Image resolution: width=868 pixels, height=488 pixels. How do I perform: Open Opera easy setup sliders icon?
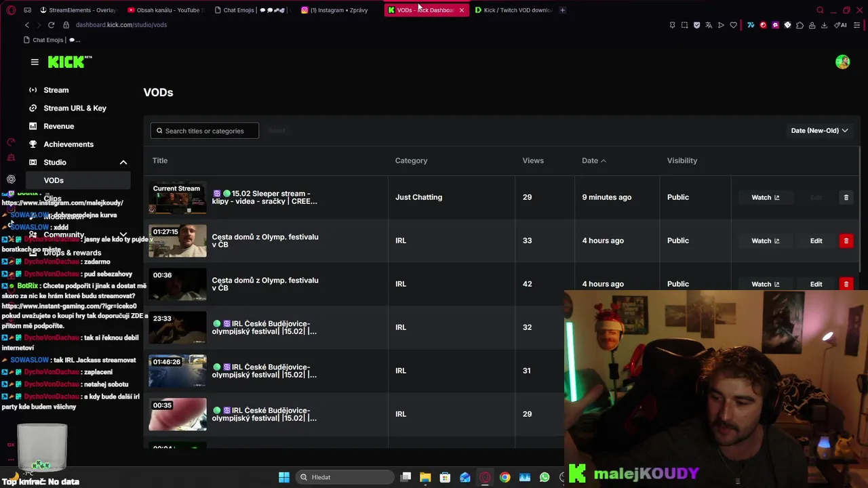pyautogui.click(x=856, y=25)
